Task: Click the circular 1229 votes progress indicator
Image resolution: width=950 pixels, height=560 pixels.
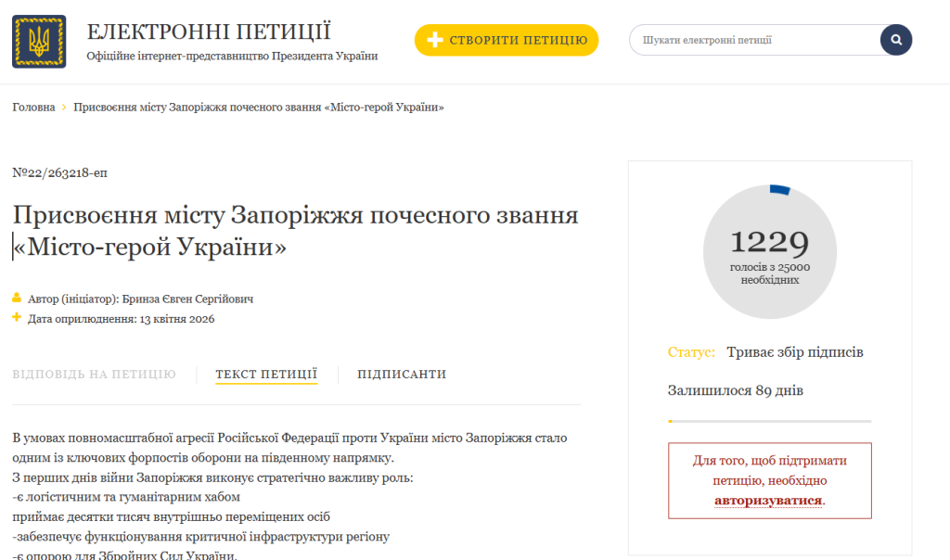Action: [x=769, y=250]
